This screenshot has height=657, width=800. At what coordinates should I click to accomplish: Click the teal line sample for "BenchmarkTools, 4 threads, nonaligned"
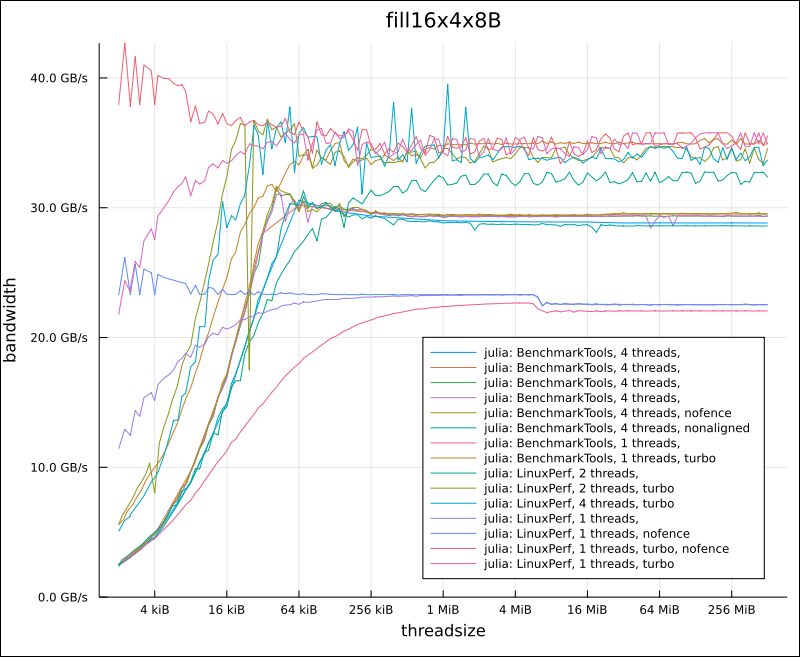[455, 426]
